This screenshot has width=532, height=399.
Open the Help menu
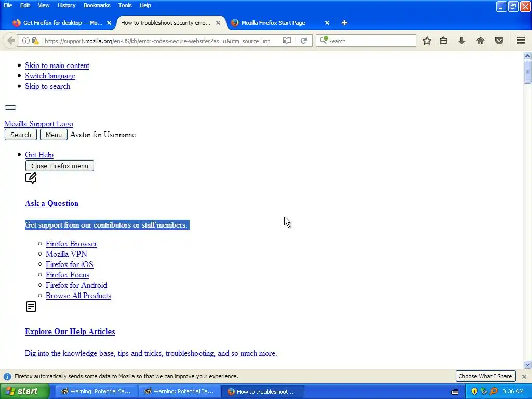coord(145,5)
